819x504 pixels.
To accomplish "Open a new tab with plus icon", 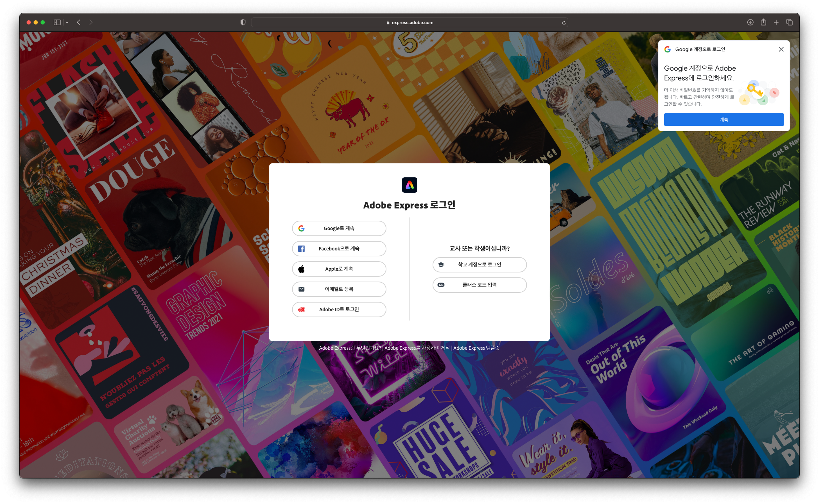I will [x=776, y=22].
